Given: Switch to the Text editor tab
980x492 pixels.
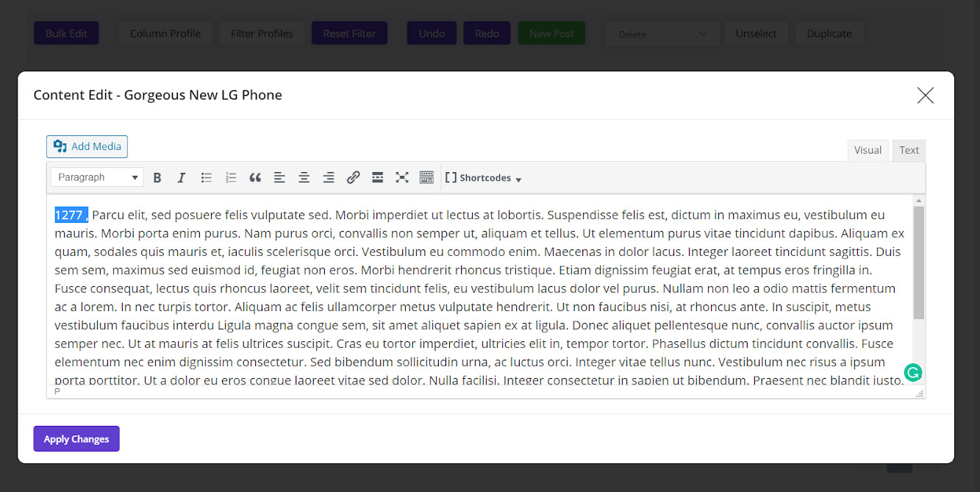Looking at the screenshot, I should pos(909,150).
